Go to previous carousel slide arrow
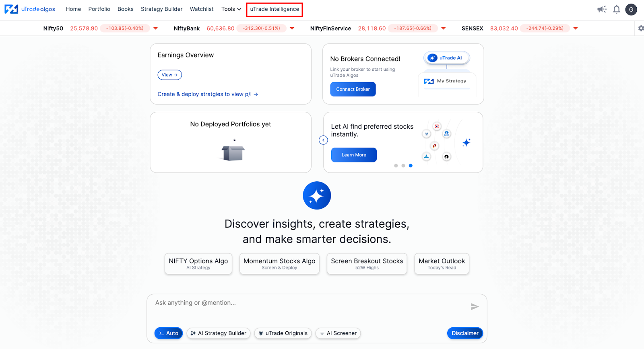Image resolution: width=644 pixels, height=349 pixels. coord(323,140)
